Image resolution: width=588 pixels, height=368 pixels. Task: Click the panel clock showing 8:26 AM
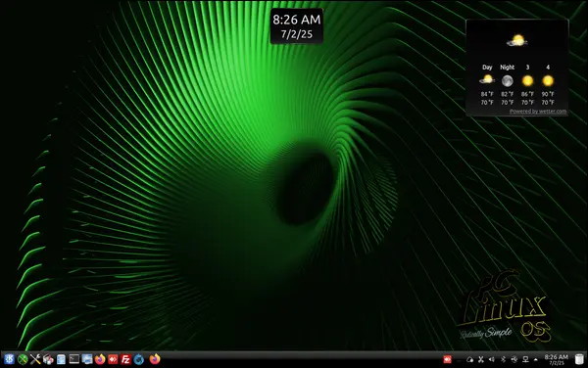pyautogui.click(x=556, y=359)
